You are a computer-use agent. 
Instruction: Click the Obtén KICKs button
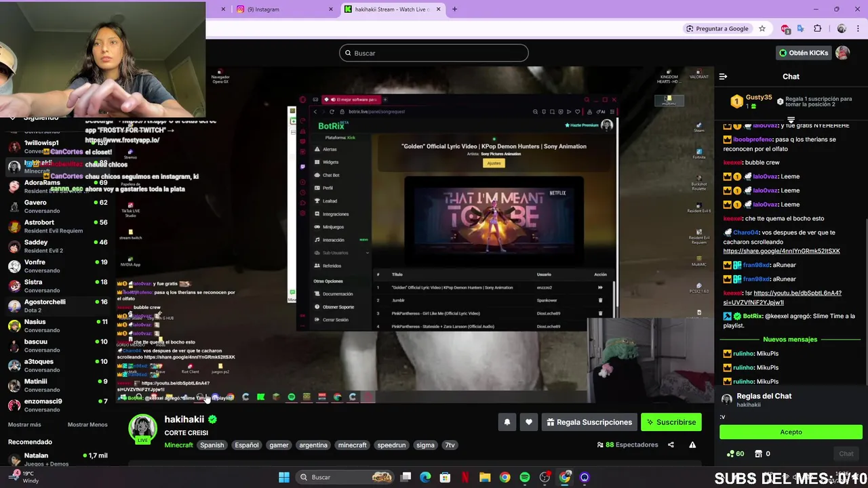(803, 53)
